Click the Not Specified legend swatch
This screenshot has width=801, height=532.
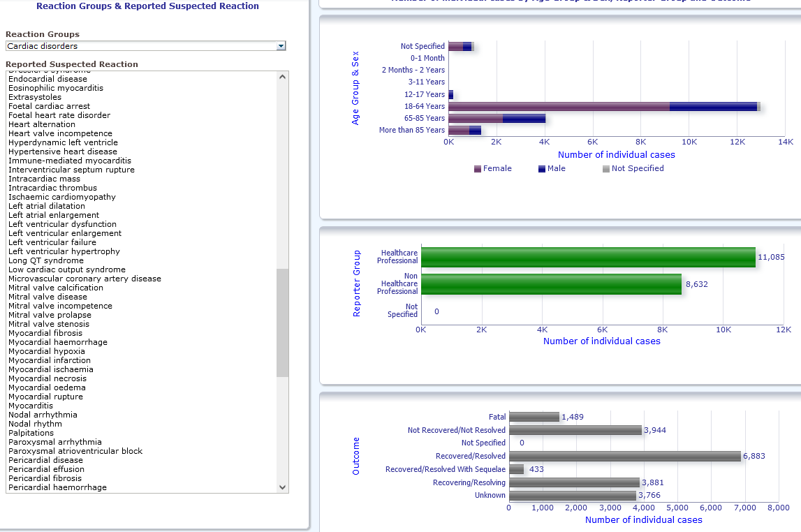click(606, 169)
